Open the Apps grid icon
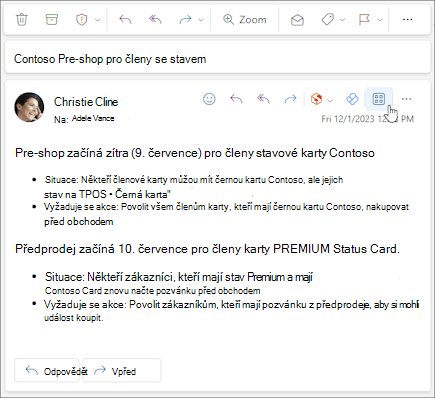Screen dimensions: 435x398 point(379,99)
